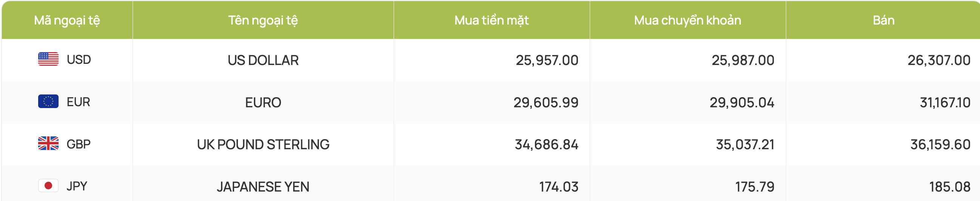Click the "Tên ngoại tệ" column header
This screenshot has height=201, width=980.
tap(263, 20)
